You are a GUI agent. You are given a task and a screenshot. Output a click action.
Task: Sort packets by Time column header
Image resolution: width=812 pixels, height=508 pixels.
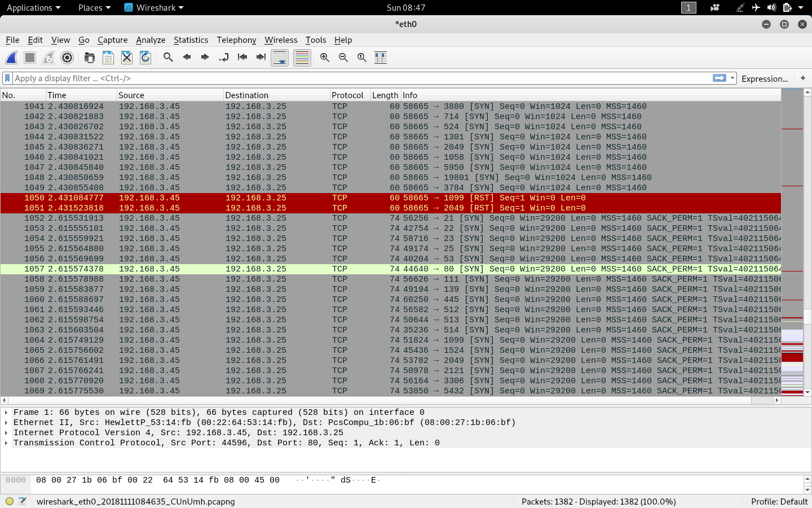coord(81,95)
